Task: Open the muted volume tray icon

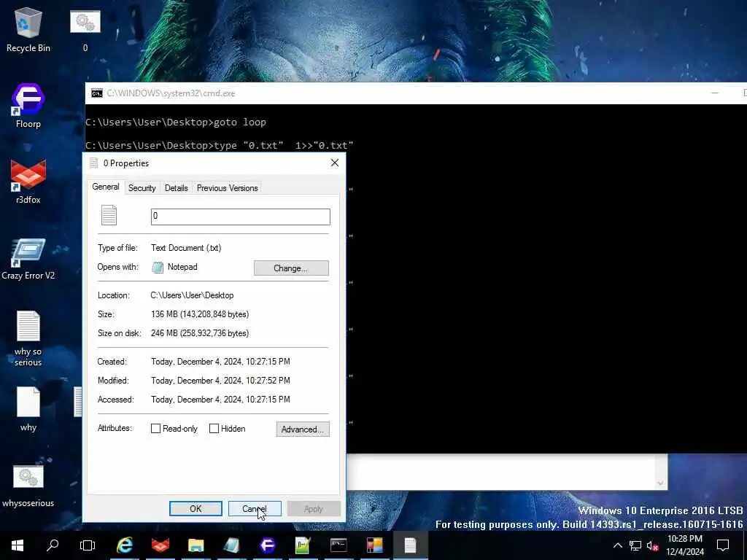Action: (652, 545)
